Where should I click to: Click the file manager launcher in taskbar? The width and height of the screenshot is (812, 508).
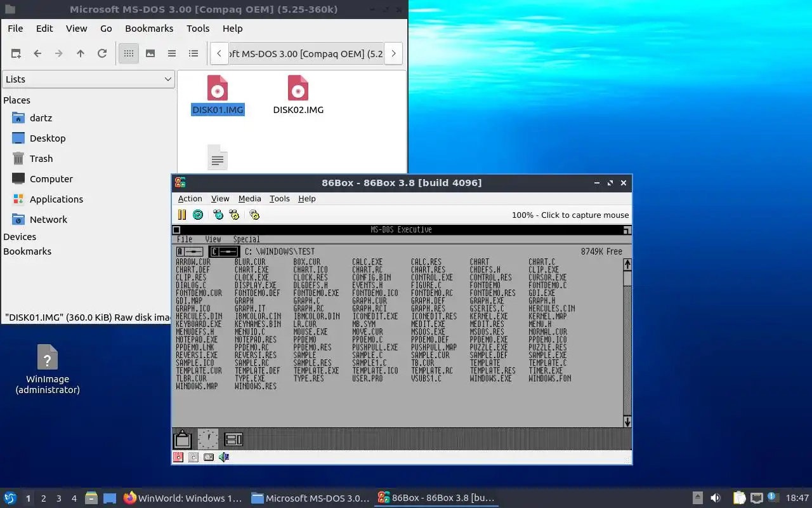(x=91, y=498)
